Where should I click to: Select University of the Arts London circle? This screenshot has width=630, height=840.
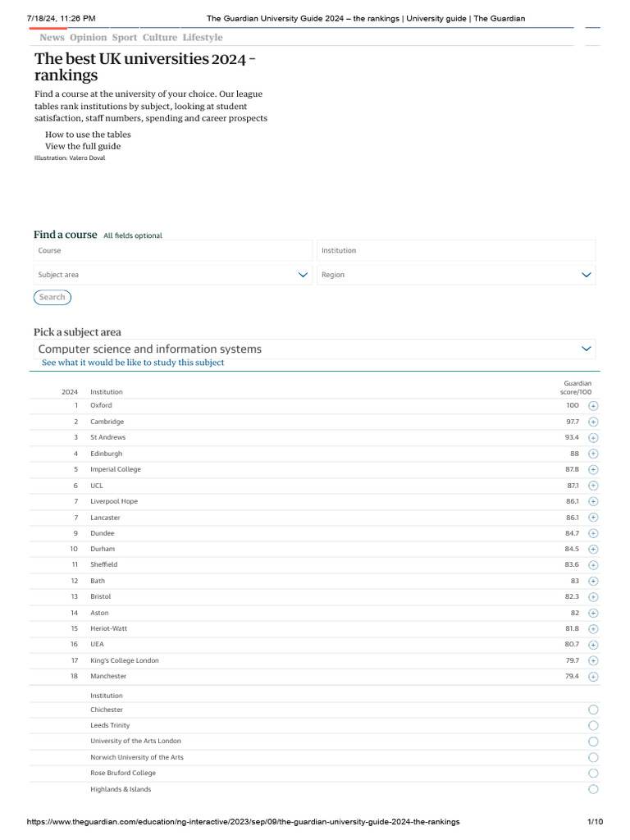(x=593, y=742)
